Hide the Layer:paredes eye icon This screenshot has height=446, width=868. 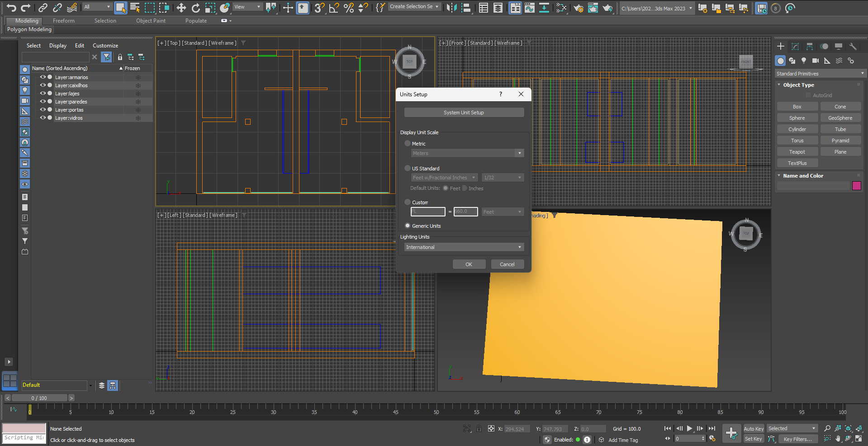coord(43,102)
